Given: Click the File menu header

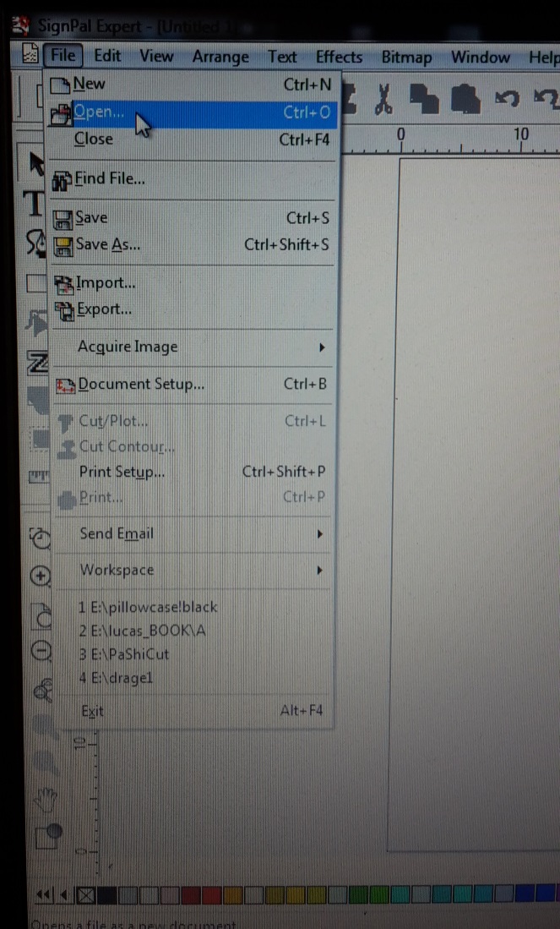Looking at the screenshot, I should (x=63, y=57).
